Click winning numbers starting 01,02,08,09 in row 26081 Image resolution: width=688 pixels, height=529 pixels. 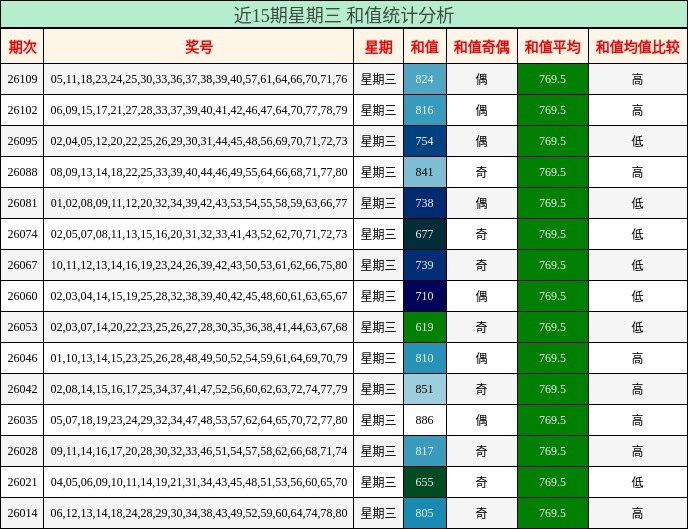coord(199,203)
